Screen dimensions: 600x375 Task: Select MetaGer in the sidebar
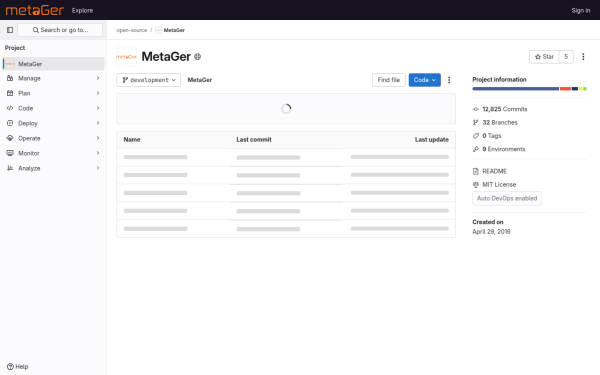[x=53, y=64]
